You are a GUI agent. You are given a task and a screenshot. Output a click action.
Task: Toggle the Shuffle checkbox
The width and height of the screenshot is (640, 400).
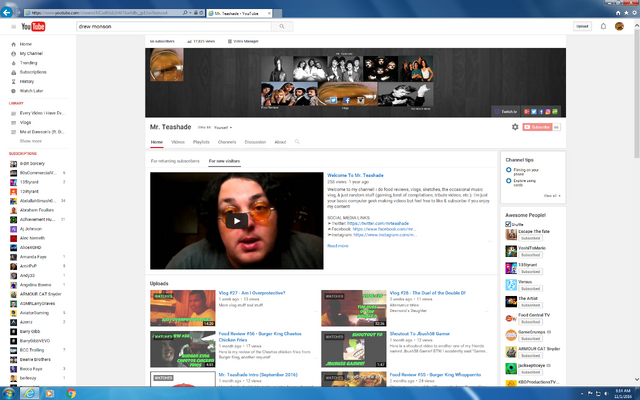coord(508,224)
